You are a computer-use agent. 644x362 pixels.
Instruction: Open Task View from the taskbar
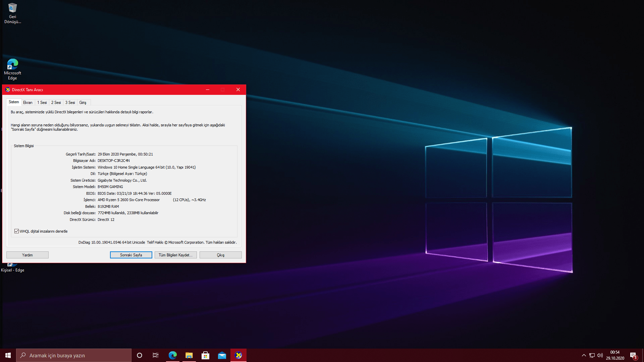[156, 355]
